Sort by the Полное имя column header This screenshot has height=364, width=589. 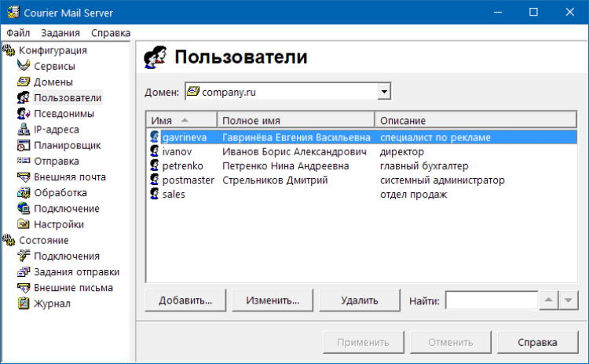[x=296, y=121]
